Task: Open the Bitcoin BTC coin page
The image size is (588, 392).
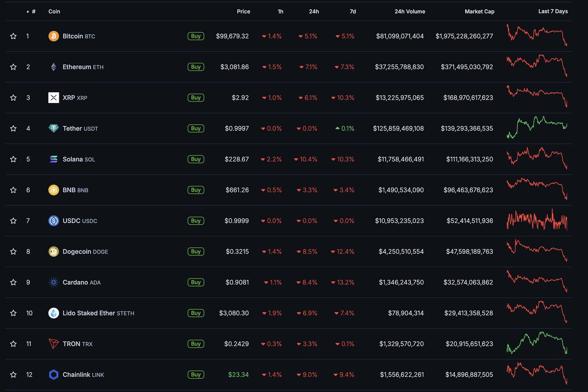Action: pos(79,36)
